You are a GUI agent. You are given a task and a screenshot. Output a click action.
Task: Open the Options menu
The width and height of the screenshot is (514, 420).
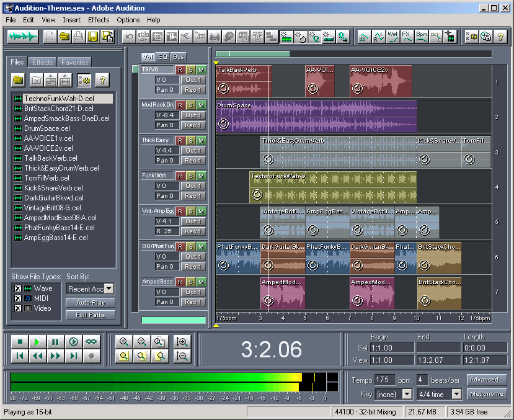128,20
